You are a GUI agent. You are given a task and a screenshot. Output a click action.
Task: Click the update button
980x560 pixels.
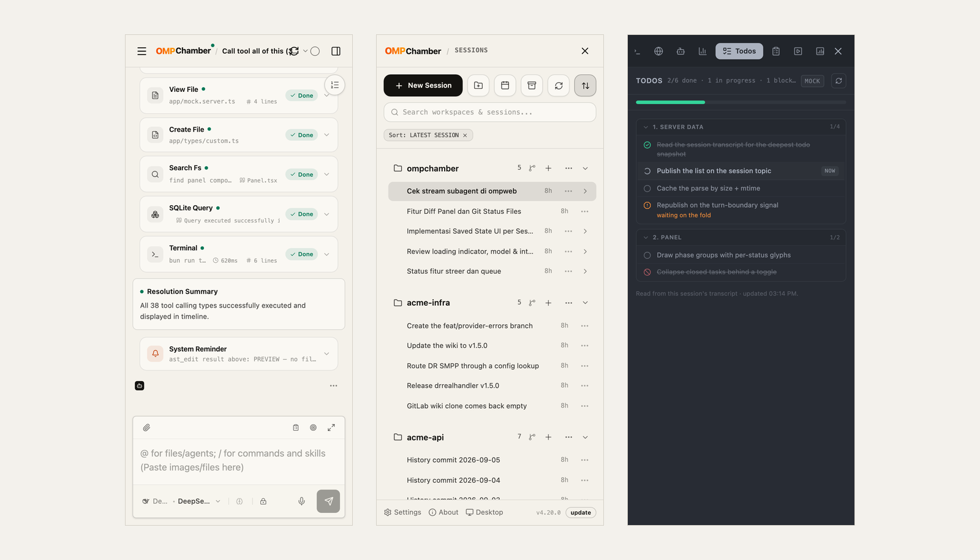click(x=581, y=513)
